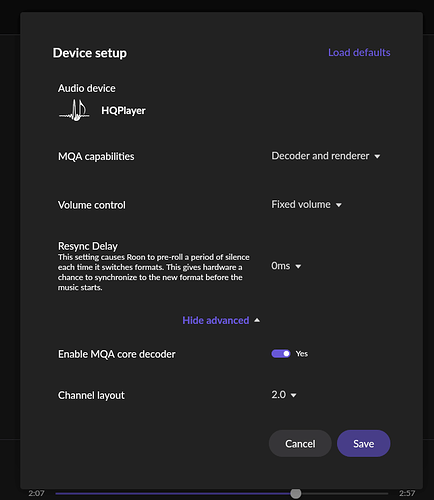Open the MQA capabilities dropdown arrow

click(x=377, y=156)
